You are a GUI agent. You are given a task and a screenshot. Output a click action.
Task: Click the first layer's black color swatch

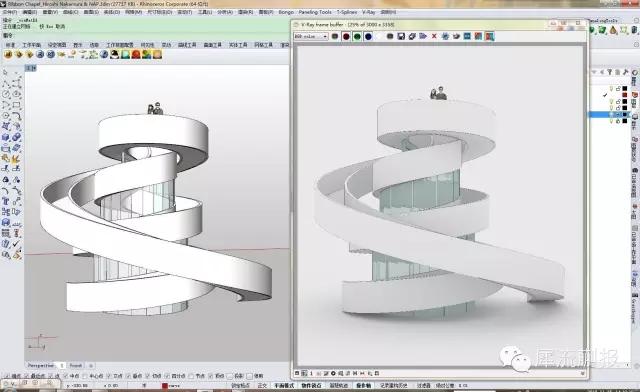(x=624, y=88)
